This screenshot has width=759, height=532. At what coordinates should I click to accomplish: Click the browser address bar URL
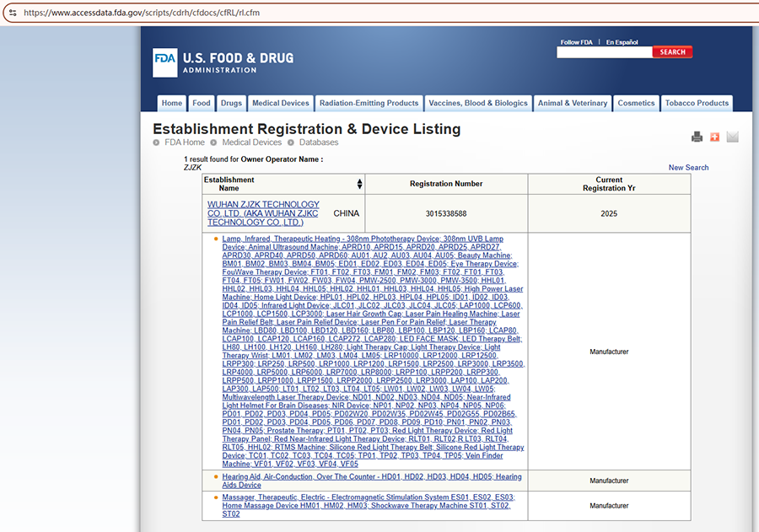coord(143,13)
